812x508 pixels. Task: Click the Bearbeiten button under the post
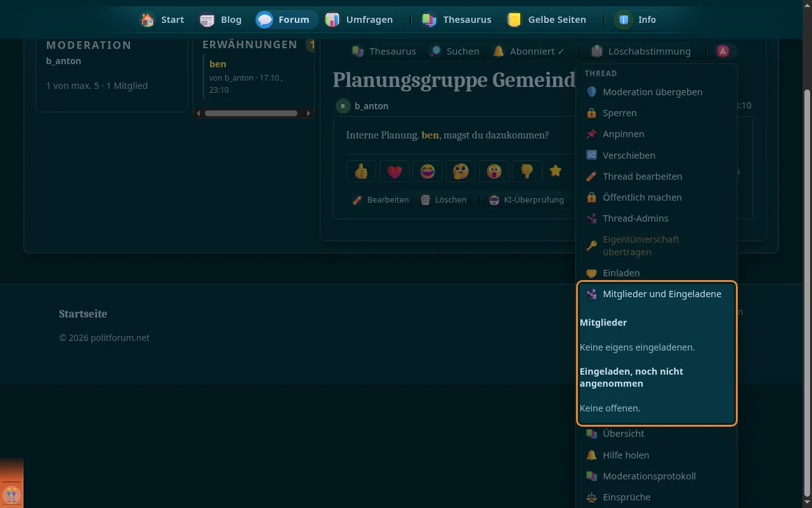pyautogui.click(x=381, y=200)
